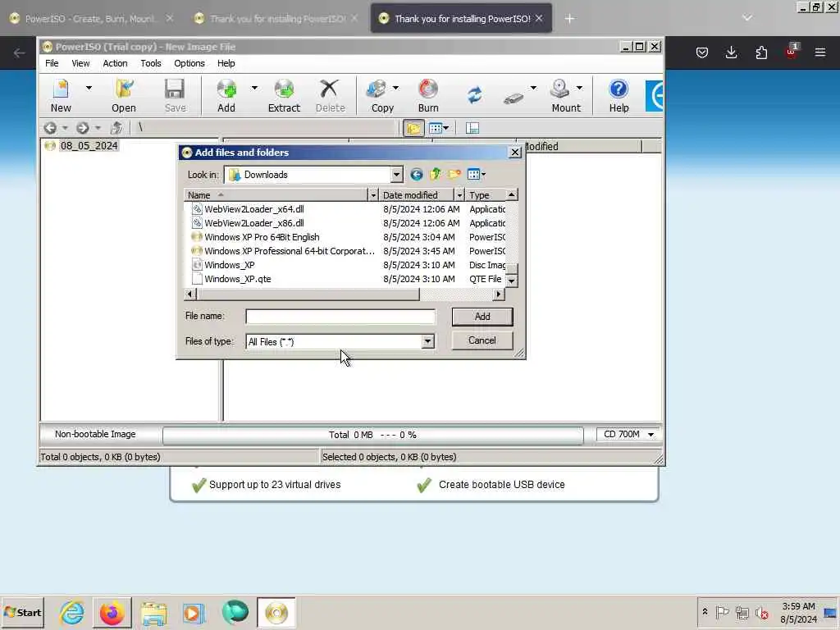Create new folder icon in dialog
The height and width of the screenshot is (630, 840).
click(x=454, y=175)
